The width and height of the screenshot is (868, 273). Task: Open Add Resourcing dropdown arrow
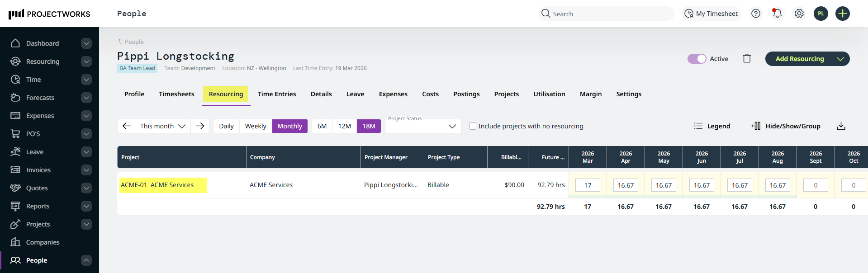tap(840, 59)
